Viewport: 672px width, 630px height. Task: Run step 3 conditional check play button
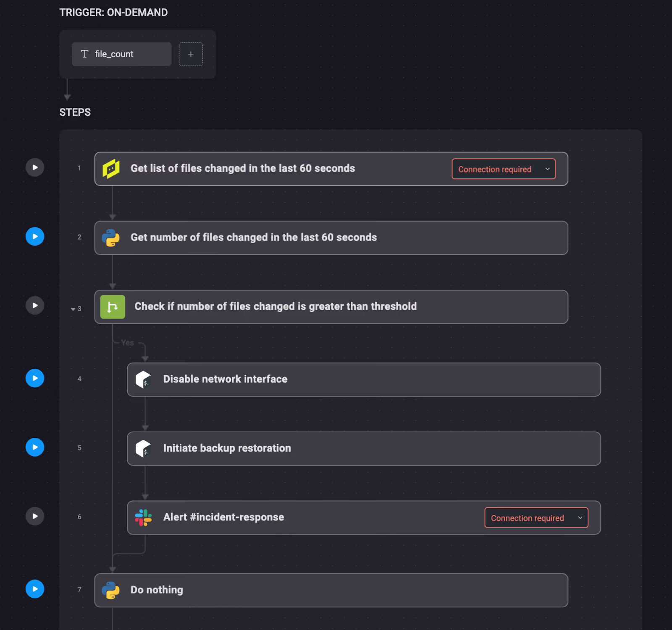pos(35,305)
